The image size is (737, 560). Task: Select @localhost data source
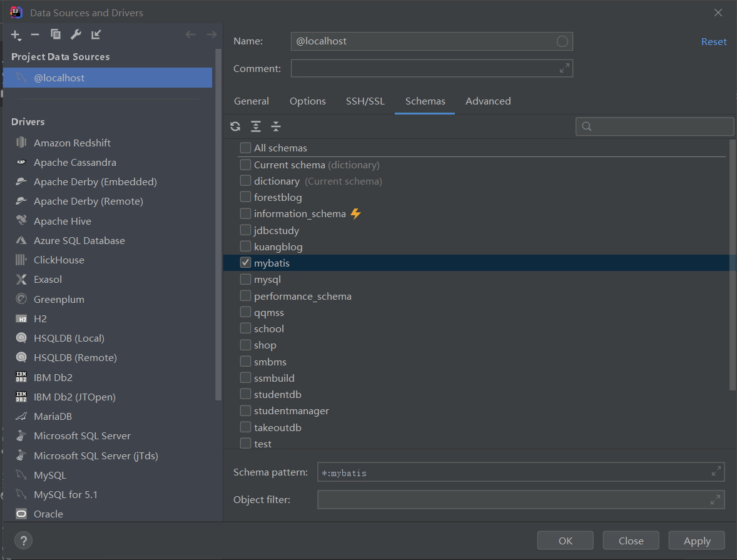pos(108,78)
